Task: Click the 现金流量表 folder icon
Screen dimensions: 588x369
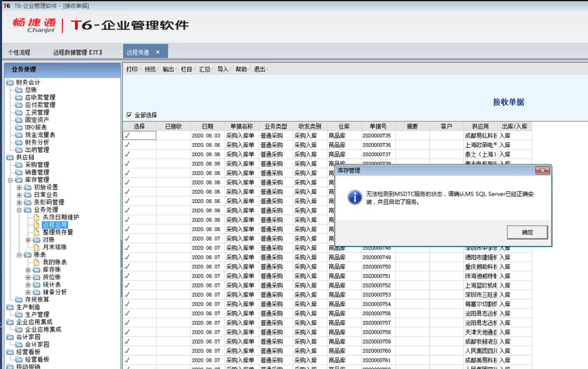Action: click(19, 135)
